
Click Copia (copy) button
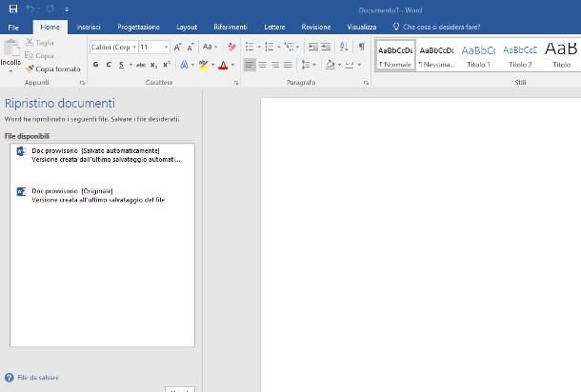coord(39,56)
